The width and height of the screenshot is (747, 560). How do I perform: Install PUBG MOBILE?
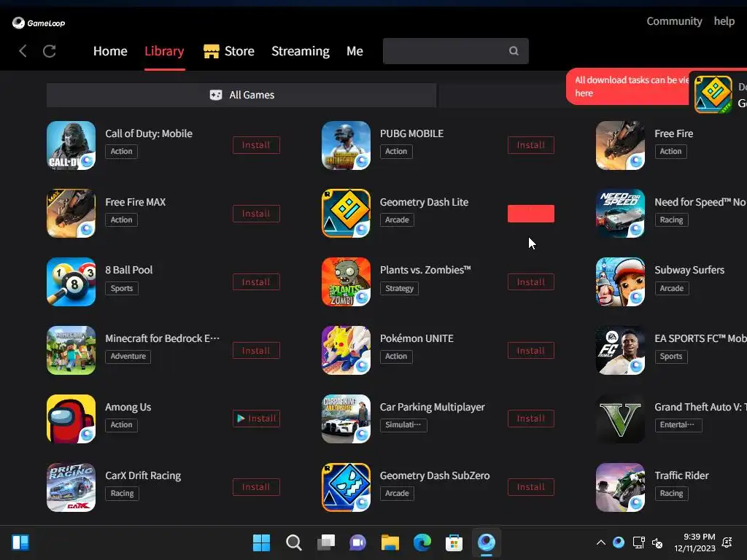(x=531, y=145)
